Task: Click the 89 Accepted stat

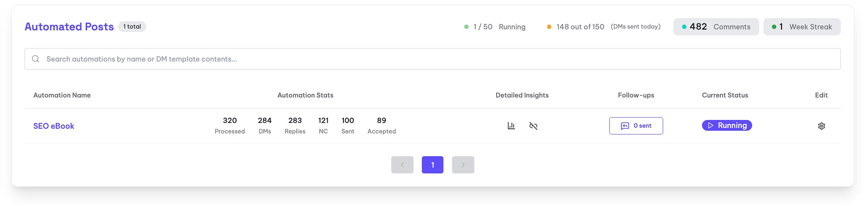Action: click(382, 125)
